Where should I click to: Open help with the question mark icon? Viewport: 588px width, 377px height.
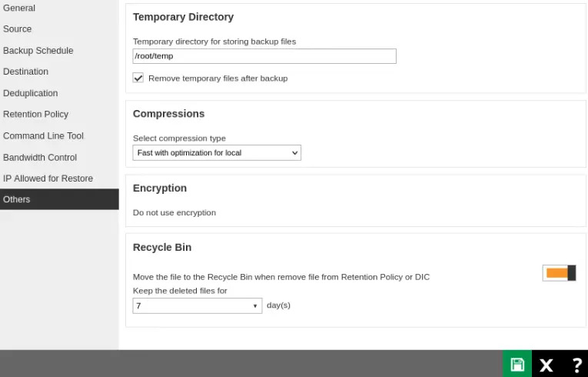pos(576,365)
